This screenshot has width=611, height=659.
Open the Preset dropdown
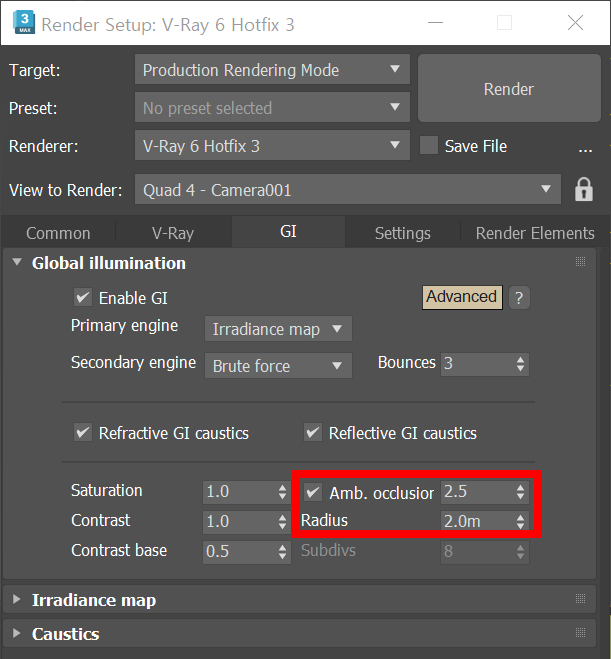pos(272,108)
